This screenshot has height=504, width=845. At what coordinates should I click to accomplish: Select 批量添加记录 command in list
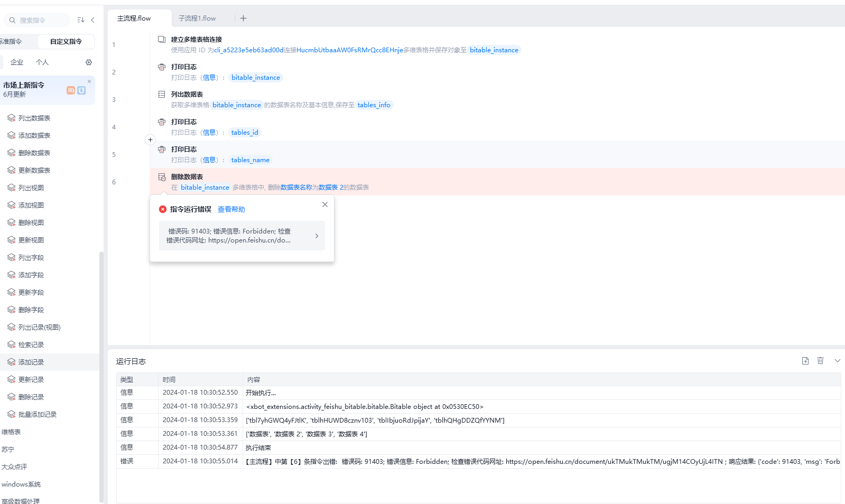37,415
